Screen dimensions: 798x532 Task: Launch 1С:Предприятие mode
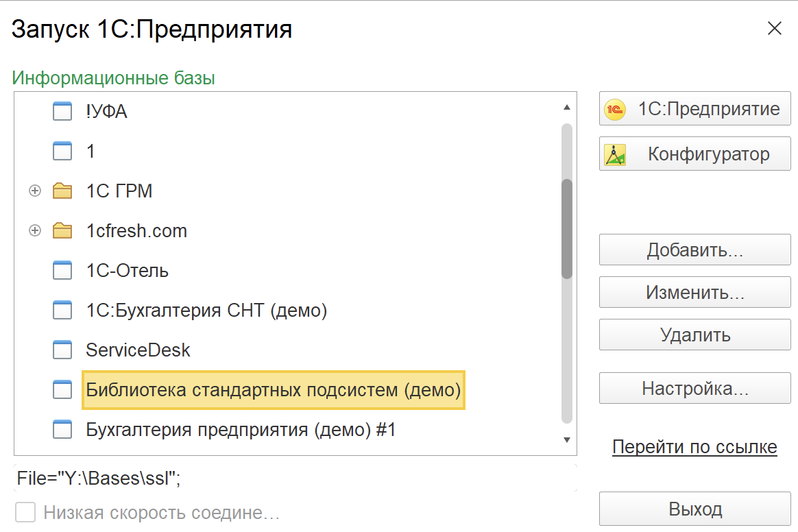[x=694, y=110]
